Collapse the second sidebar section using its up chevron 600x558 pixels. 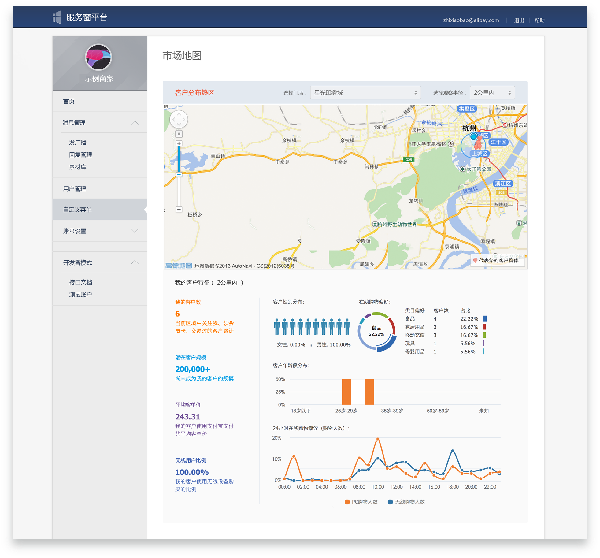pos(136,123)
